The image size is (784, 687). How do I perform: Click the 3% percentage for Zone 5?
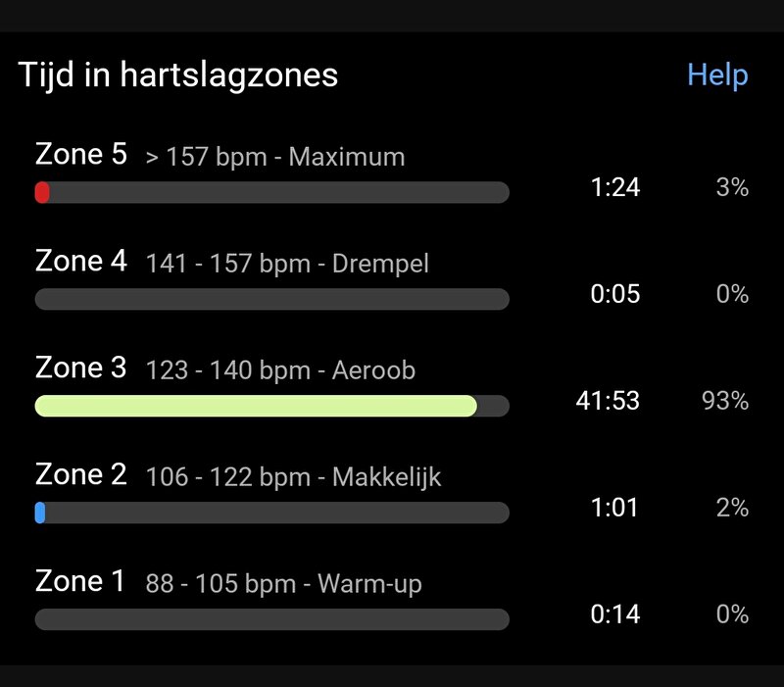coord(732,187)
